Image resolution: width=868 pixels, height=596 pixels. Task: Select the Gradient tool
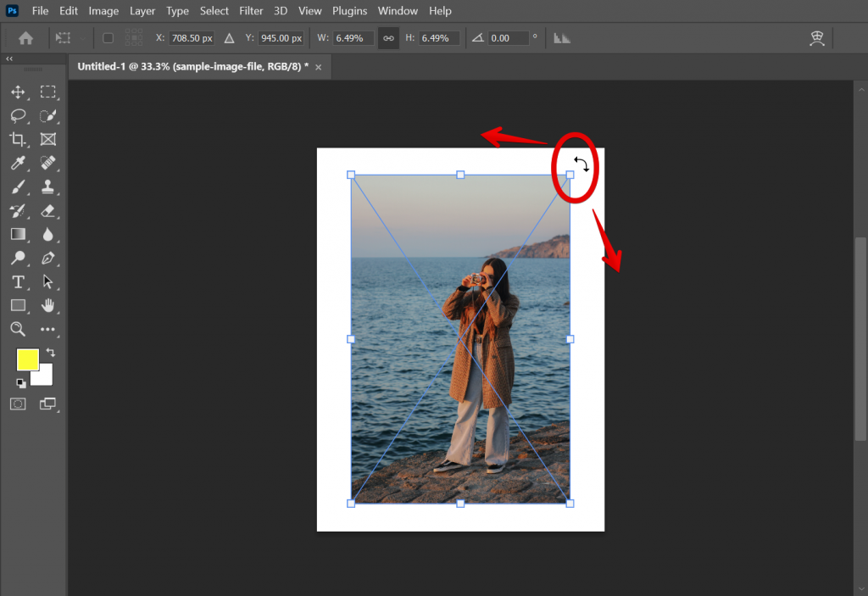click(19, 234)
